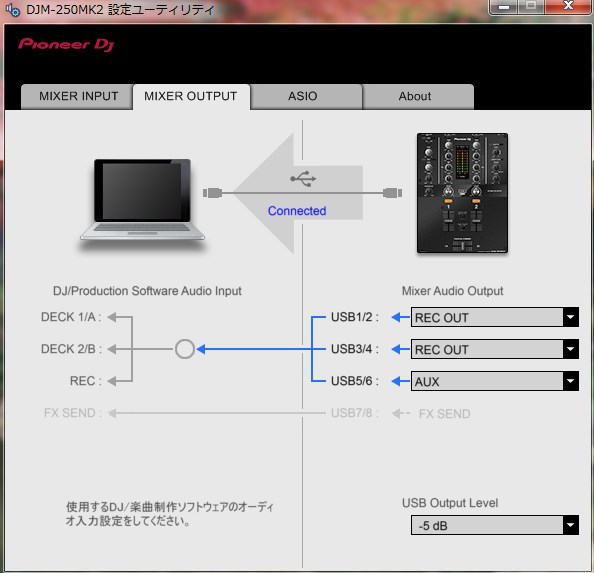Click the Japanese audio input instruction text
The height and width of the screenshot is (573, 594).
click(x=169, y=514)
